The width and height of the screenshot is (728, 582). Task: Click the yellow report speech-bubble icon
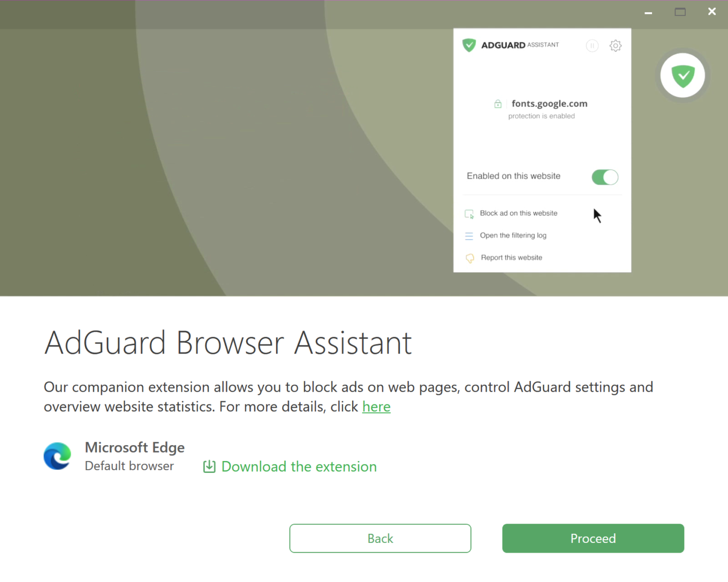click(x=469, y=258)
